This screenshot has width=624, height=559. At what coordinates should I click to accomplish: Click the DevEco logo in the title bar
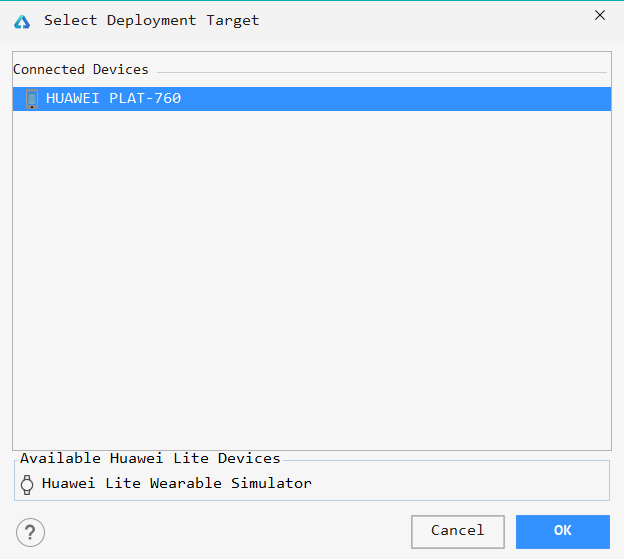click(22, 21)
